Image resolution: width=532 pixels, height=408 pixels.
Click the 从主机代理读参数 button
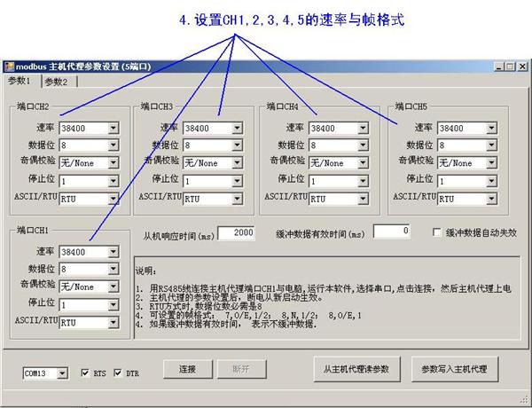click(356, 369)
